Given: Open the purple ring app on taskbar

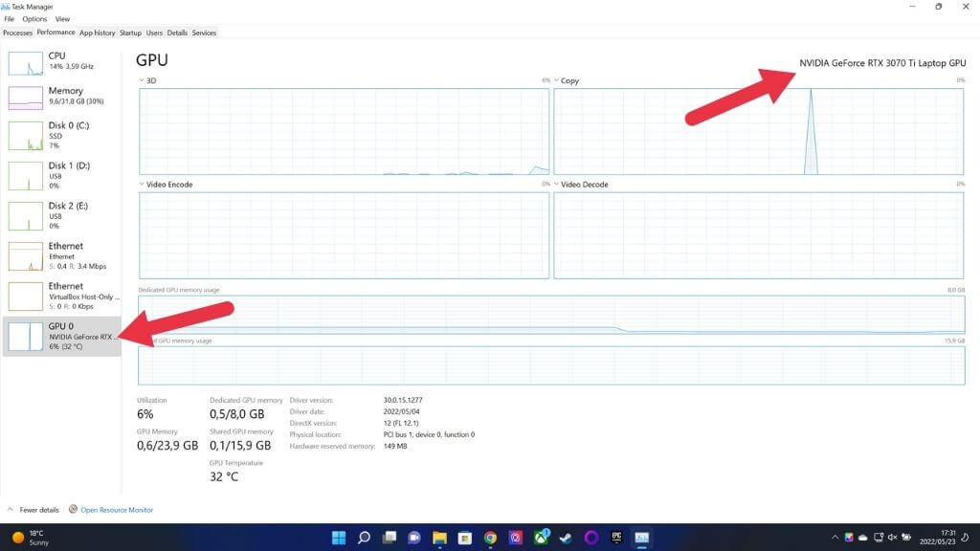Looking at the screenshot, I should 591,538.
